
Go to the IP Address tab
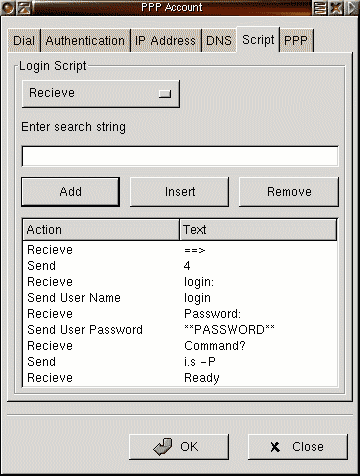pyautogui.click(x=165, y=41)
